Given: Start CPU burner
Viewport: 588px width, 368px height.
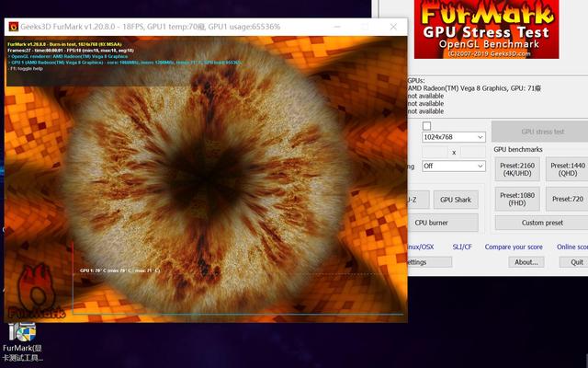Looking at the screenshot, I should 443,223.
